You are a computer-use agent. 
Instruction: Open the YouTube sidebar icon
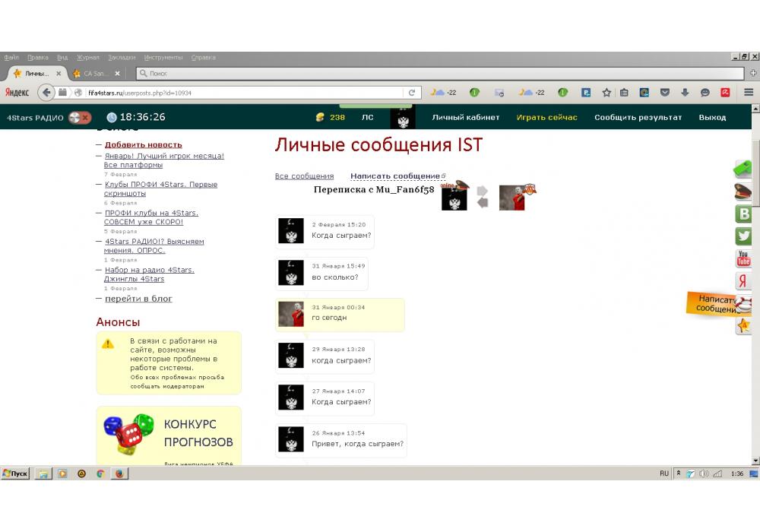(743, 259)
